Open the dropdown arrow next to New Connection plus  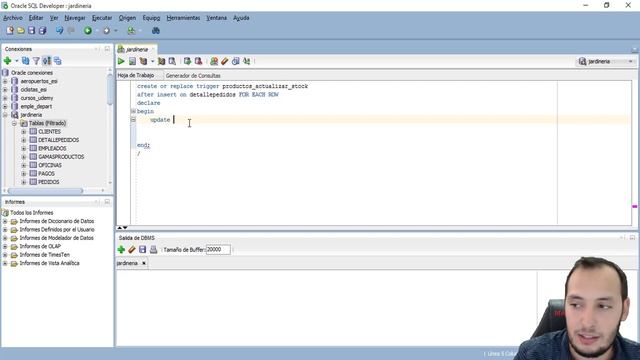[x=17, y=61]
